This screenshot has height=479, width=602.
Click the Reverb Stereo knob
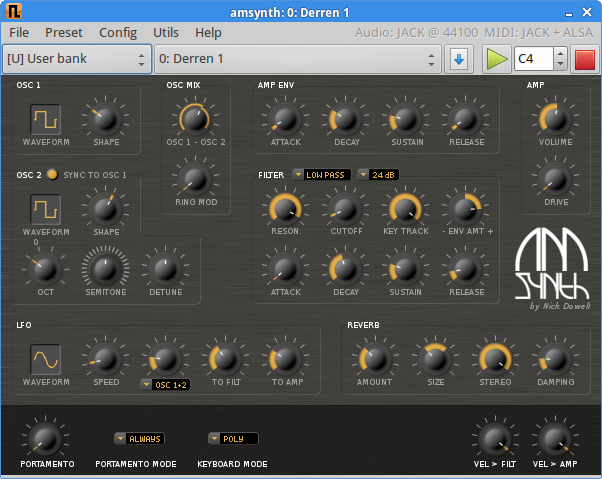(x=495, y=360)
